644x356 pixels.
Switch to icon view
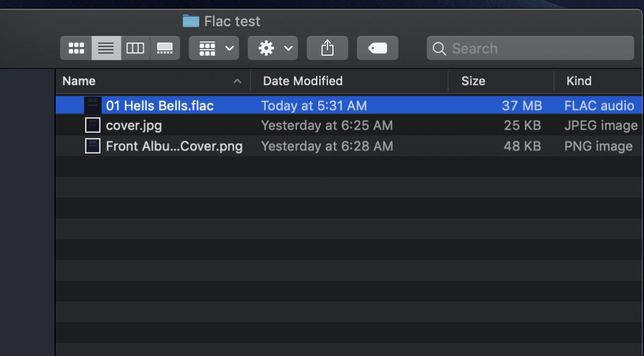[76, 49]
